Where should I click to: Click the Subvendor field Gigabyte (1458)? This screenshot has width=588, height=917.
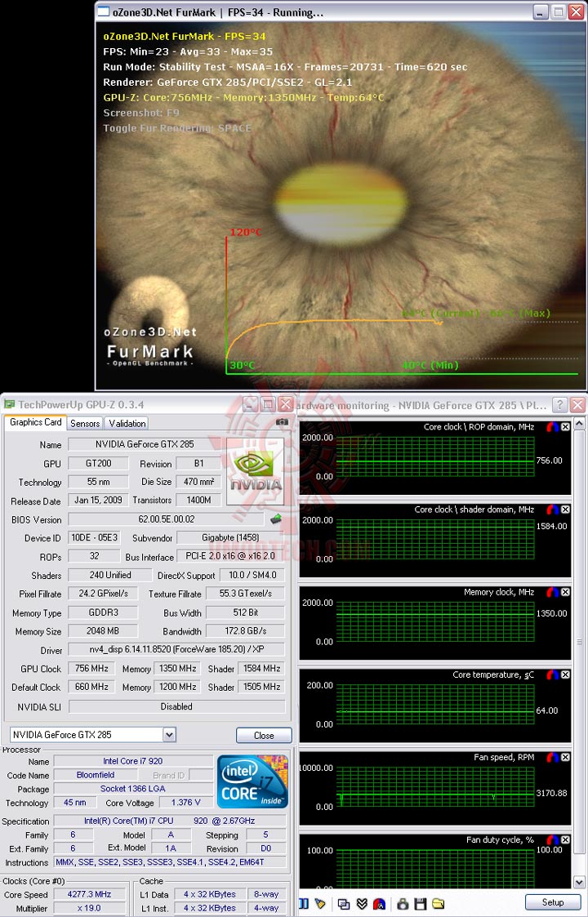tap(230, 537)
